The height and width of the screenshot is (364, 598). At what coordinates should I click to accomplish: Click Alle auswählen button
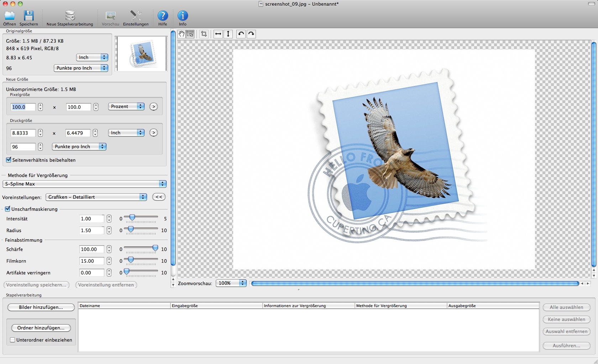pos(566,307)
